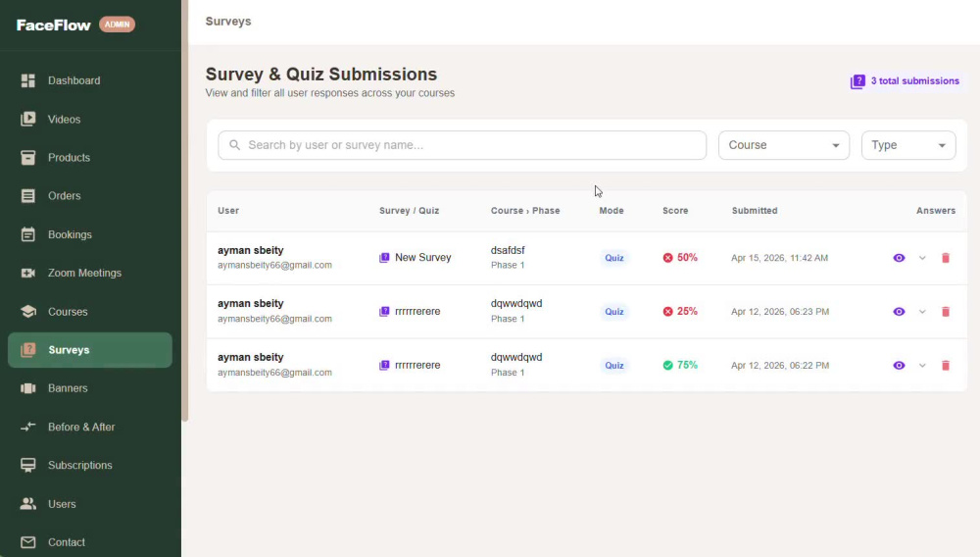Screen dimensions: 980x557
Task: Click the ADMIN badge
Action: pos(117,25)
